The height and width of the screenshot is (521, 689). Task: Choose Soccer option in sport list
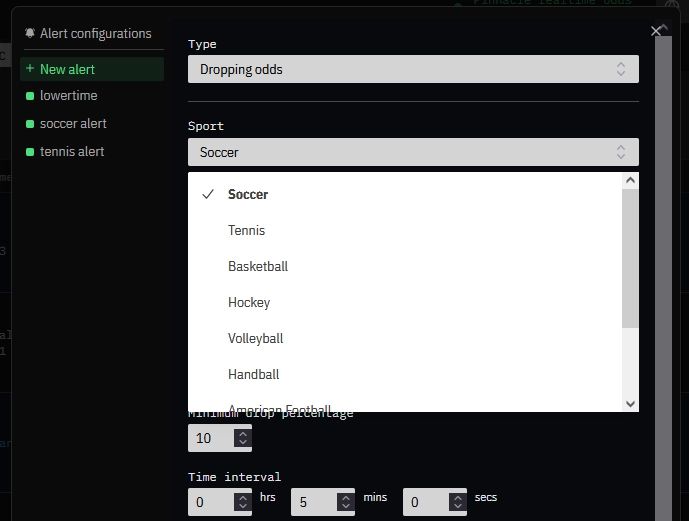(405, 194)
